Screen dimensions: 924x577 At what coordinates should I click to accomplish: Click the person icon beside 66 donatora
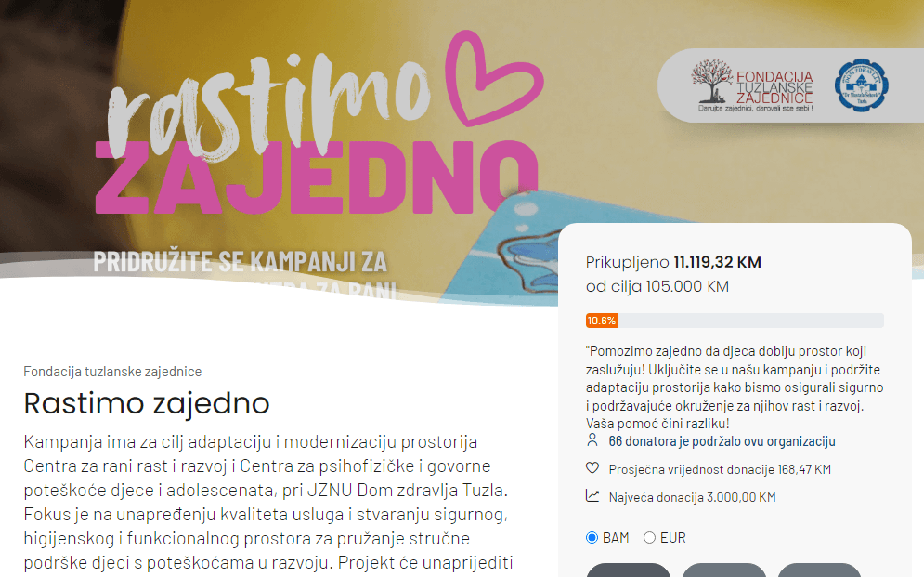[592, 440]
